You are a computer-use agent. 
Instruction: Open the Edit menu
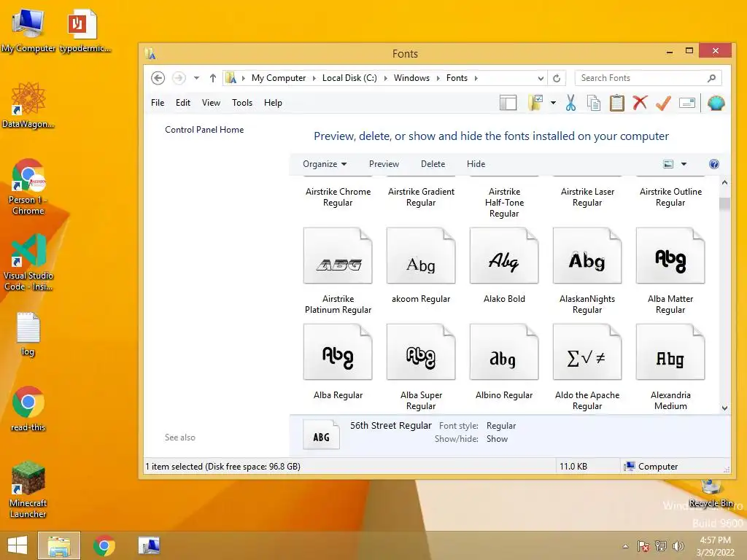tap(183, 103)
